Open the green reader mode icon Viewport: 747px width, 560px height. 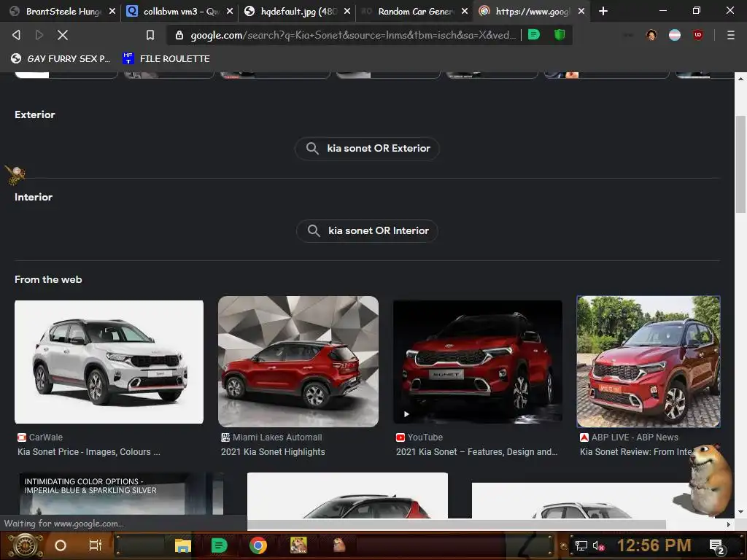534,34
